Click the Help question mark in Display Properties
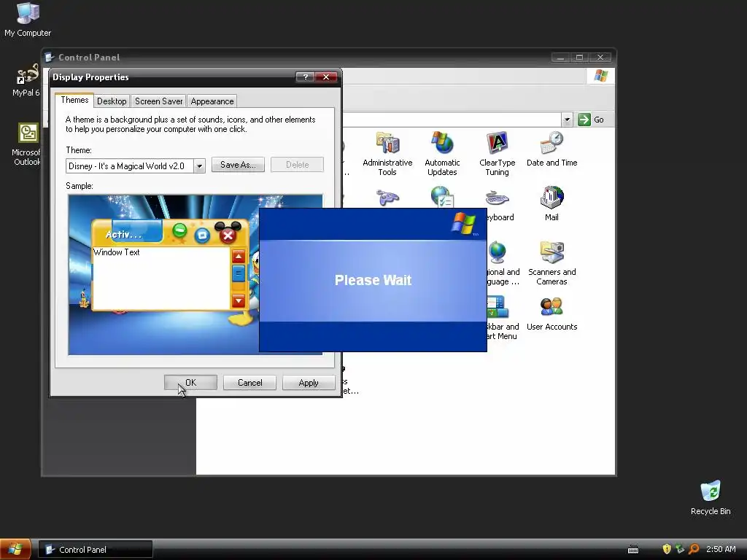Screen dimensions: 747x560 (305, 77)
